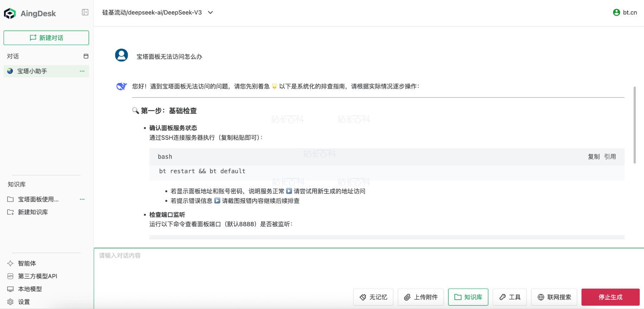The height and width of the screenshot is (309, 644).
Task: Click the bt.cn account avatar icon
Action: pos(616,13)
